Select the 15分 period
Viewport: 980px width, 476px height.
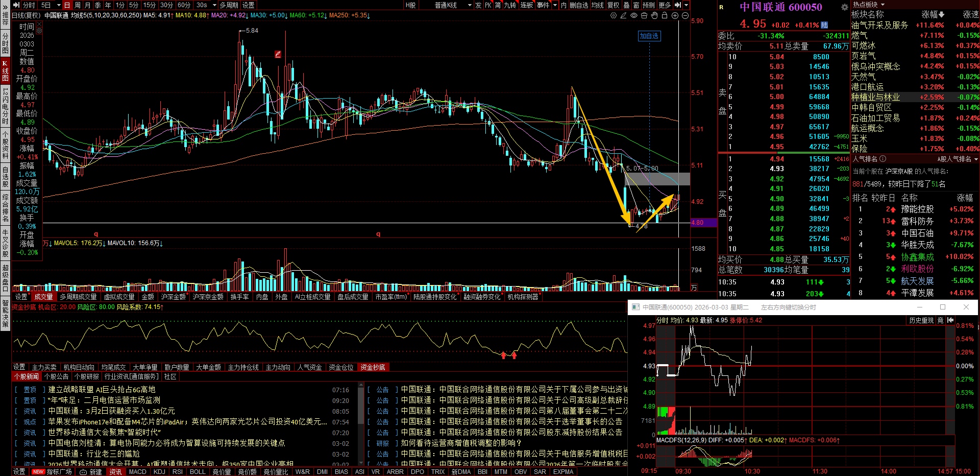(150, 5)
